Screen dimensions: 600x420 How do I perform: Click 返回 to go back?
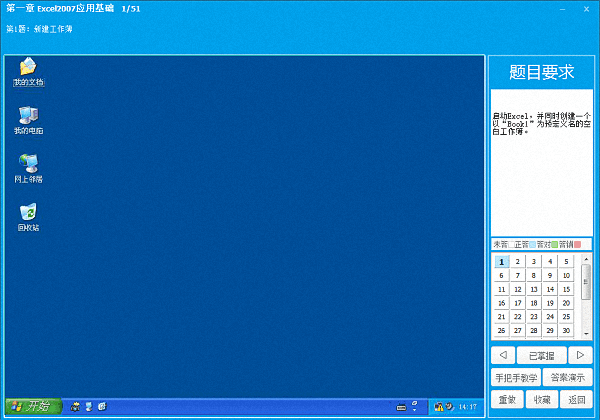click(576, 400)
